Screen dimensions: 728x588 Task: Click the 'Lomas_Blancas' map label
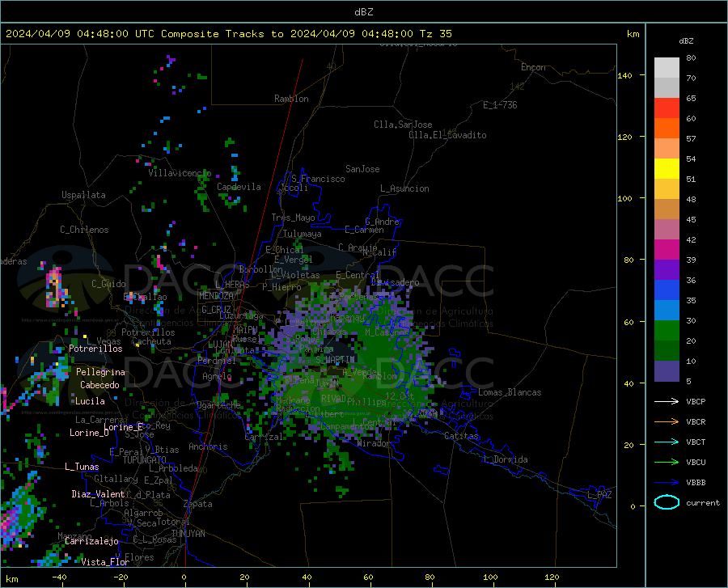[x=510, y=392]
